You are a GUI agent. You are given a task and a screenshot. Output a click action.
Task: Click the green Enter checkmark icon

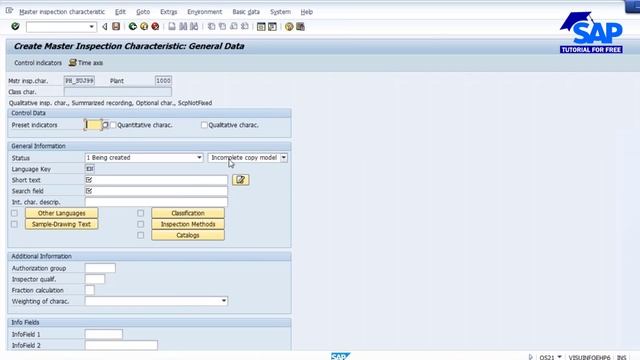[x=15, y=27]
